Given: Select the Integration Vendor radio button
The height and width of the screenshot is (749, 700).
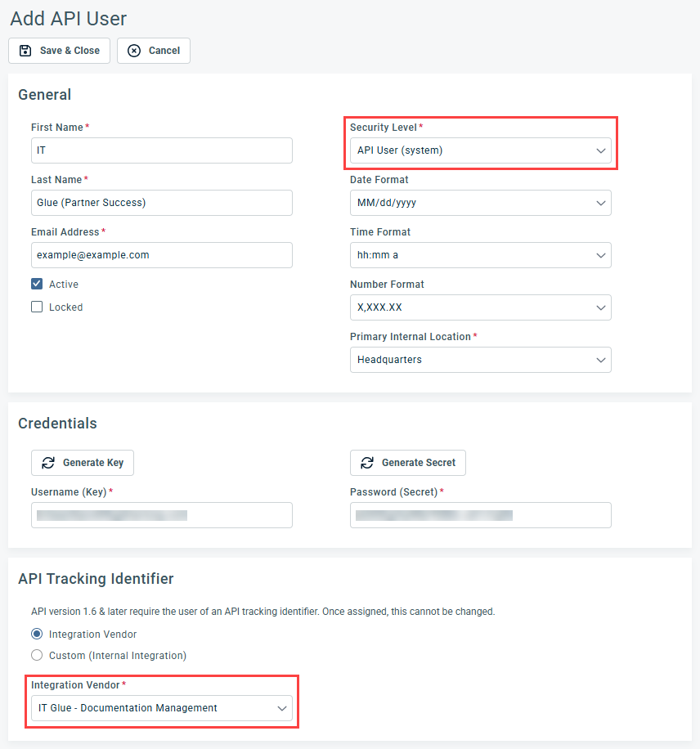Looking at the screenshot, I should (x=37, y=635).
